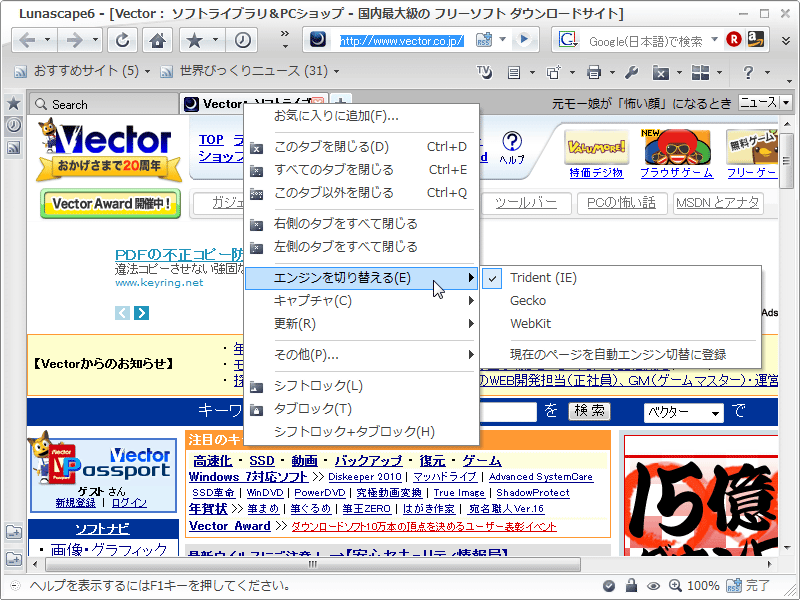
Task: Click the next ad arrow button
Action: [141, 313]
